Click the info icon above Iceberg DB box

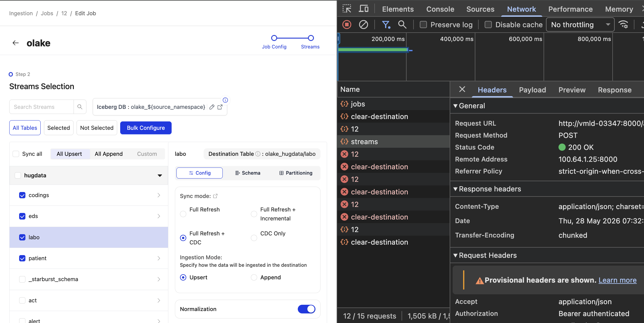tap(225, 100)
